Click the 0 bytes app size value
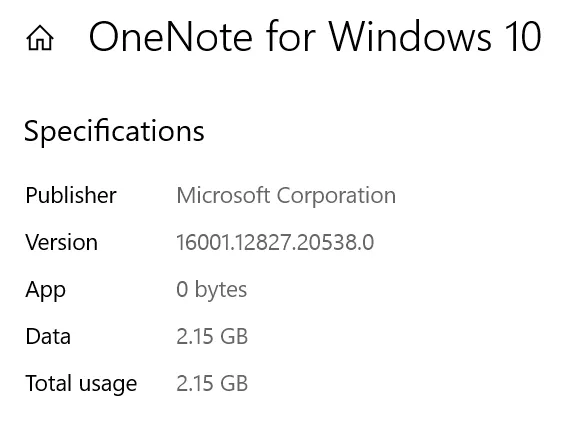Viewport: 578px width, 427px height. 212,290
